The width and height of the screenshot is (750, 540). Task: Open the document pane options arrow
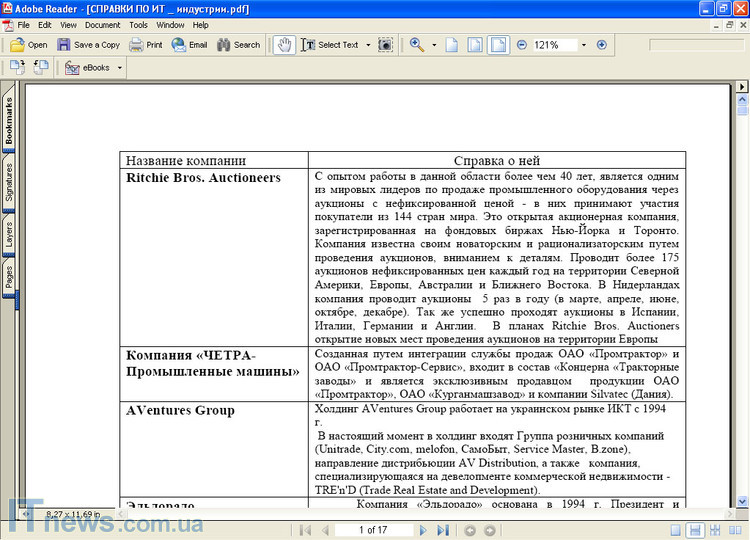point(741,87)
